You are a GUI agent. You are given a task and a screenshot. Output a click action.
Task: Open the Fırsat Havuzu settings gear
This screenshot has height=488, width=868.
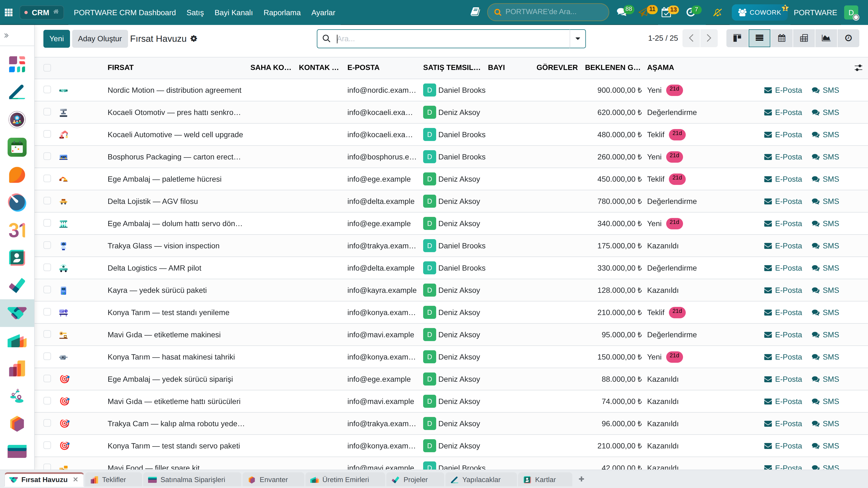coord(194,39)
